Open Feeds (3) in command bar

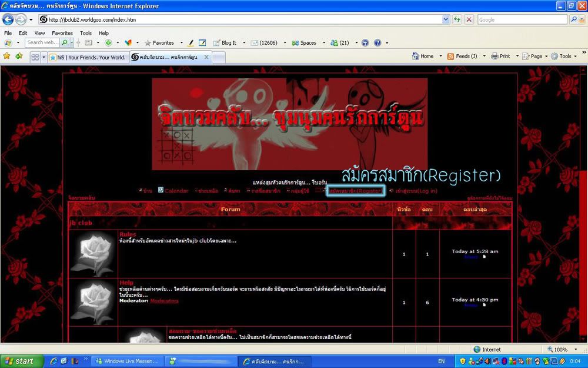(x=462, y=56)
